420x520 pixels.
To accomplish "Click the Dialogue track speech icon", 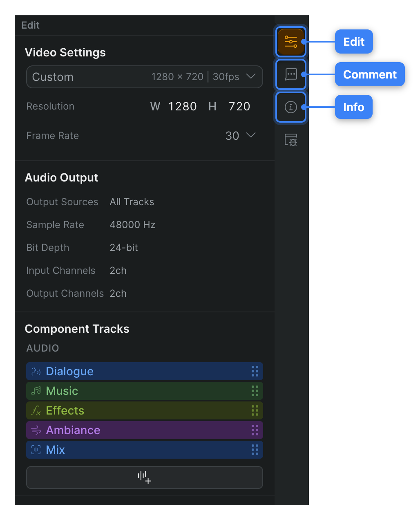I will (x=36, y=371).
